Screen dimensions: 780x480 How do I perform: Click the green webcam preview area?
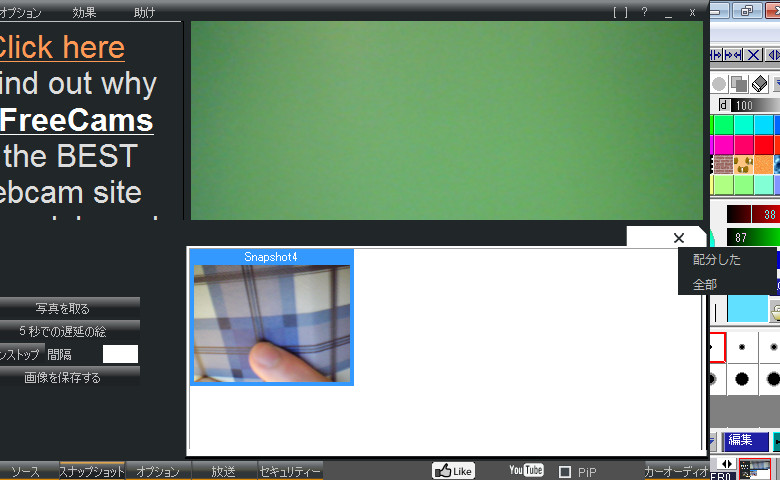tap(447, 120)
